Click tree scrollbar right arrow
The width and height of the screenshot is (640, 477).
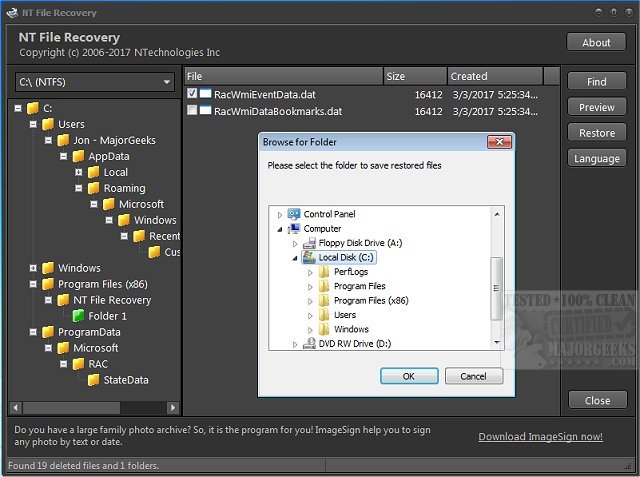coord(173,407)
